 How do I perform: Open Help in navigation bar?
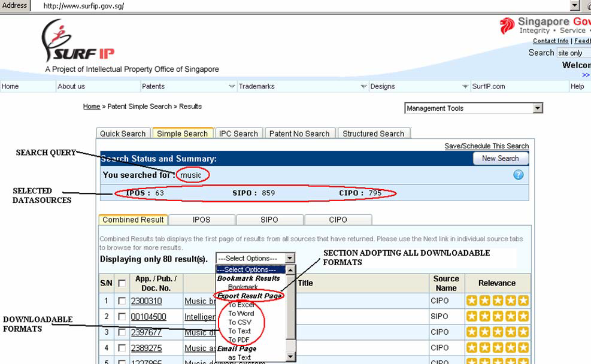click(x=577, y=86)
